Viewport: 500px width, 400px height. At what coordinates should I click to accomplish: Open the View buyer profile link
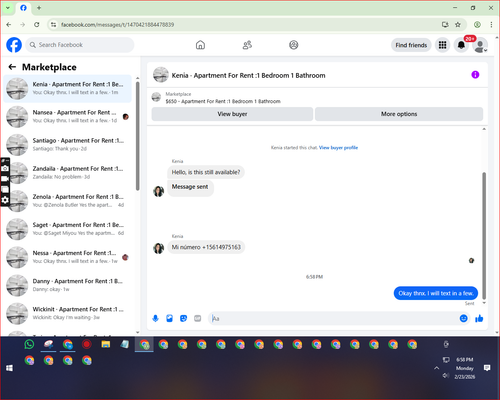pyautogui.click(x=338, y=148)
